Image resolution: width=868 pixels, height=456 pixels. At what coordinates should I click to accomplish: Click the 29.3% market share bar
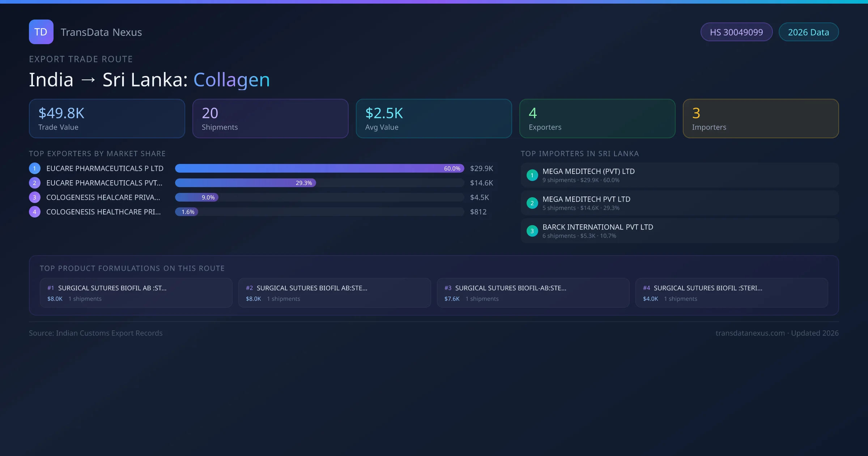click(x=245, y=183)
